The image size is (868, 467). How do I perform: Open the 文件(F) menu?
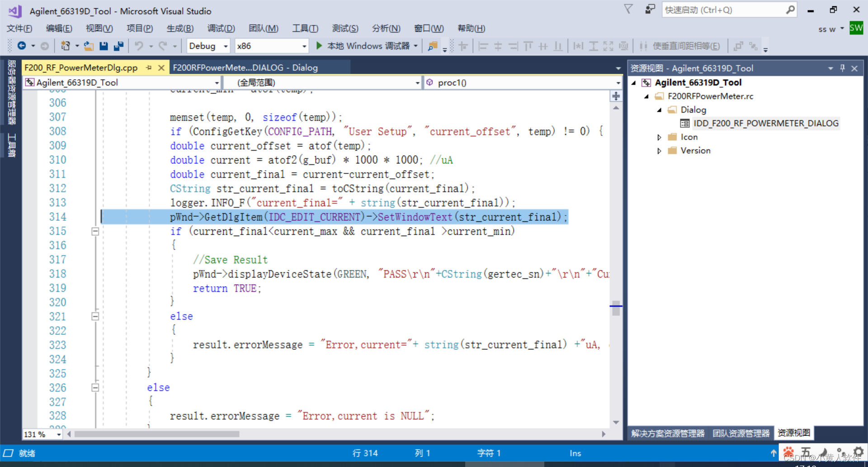tap(19, 29)
